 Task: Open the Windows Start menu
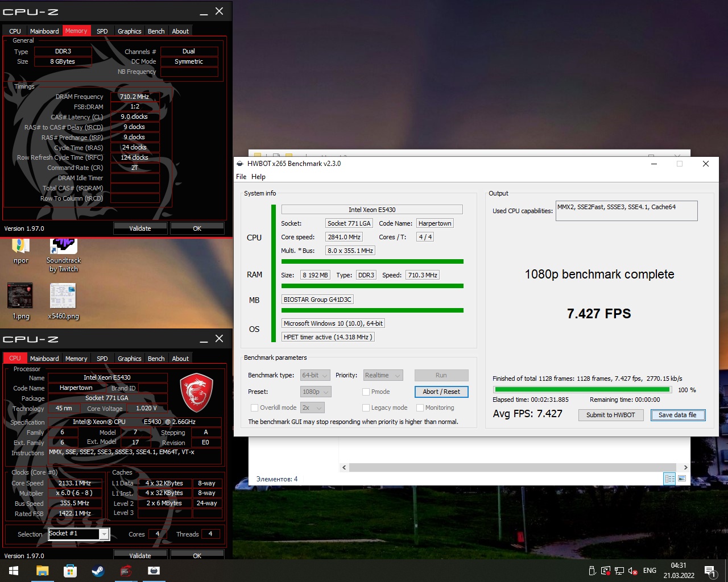tap(14, 571)
